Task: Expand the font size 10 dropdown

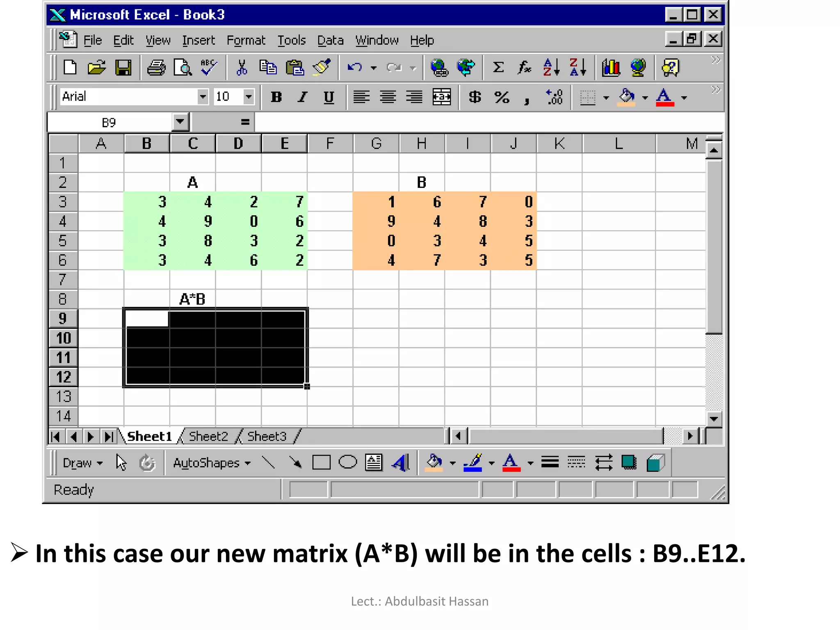Action: pos(249,97)
